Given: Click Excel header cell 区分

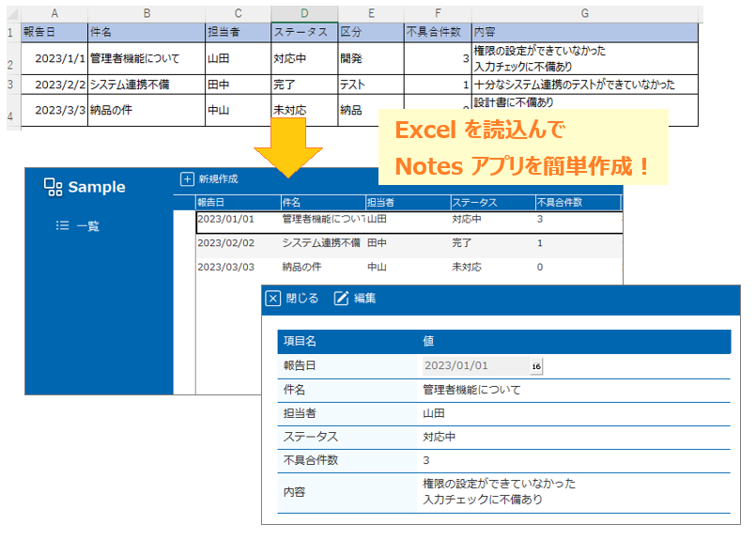Looking at the screenshot, I should point(371,32).
